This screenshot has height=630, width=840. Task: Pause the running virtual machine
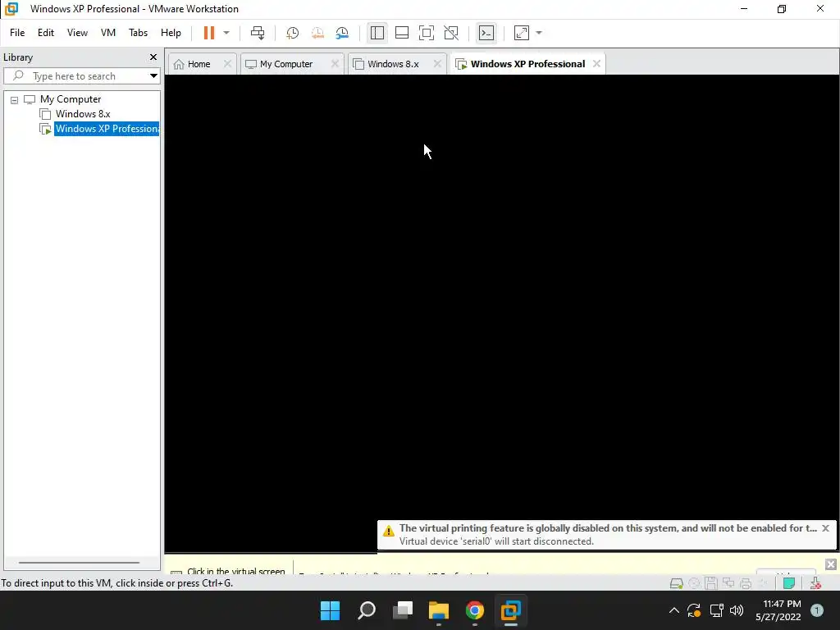pyautogui.click(x=209, y=33)
